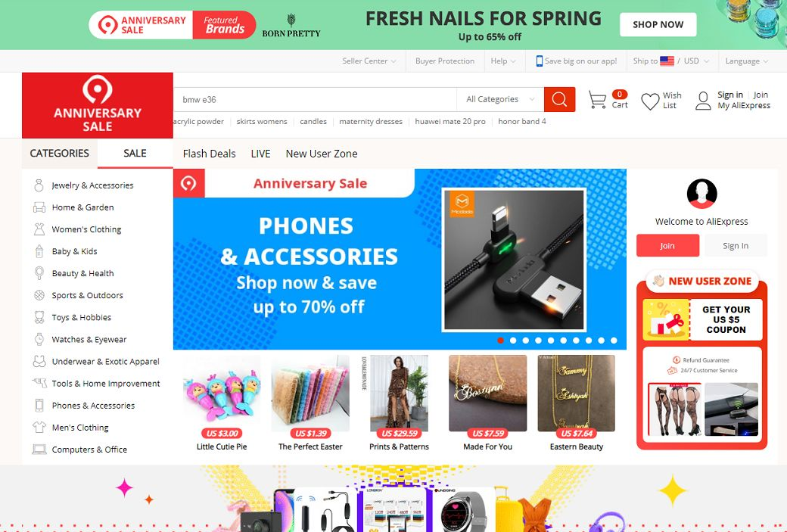
Task: Click the red Join button
Action: click(x=667, y=245)
